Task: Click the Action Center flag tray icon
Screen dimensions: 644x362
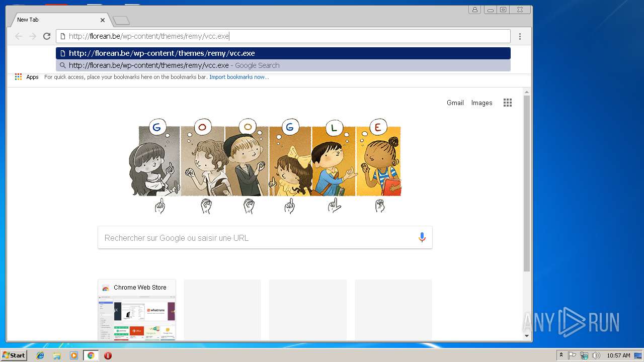Action: [x=572, y=355]
